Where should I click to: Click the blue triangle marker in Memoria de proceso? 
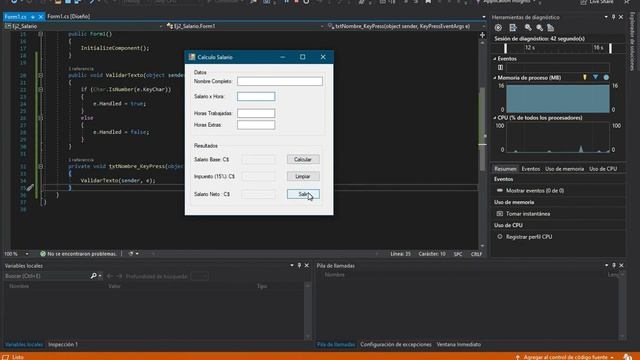coord(596,77)
